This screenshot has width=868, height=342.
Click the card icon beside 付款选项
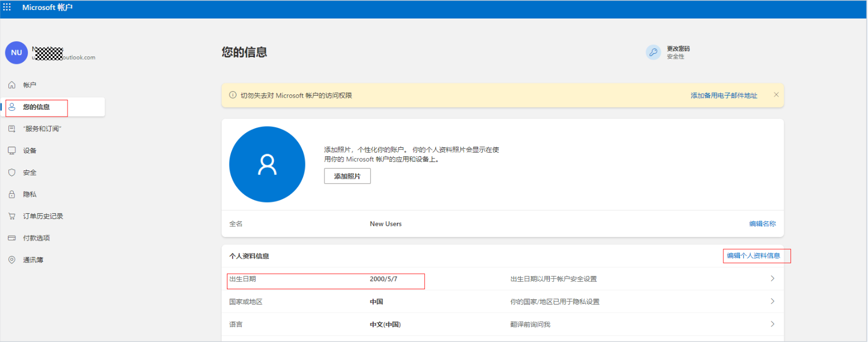click(x=12, y=238)
